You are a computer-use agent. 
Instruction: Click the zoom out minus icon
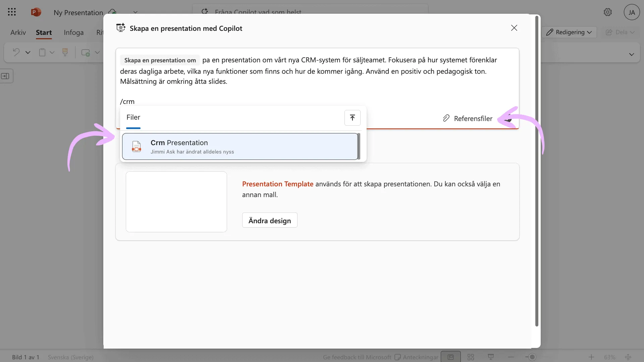(511, 357)
